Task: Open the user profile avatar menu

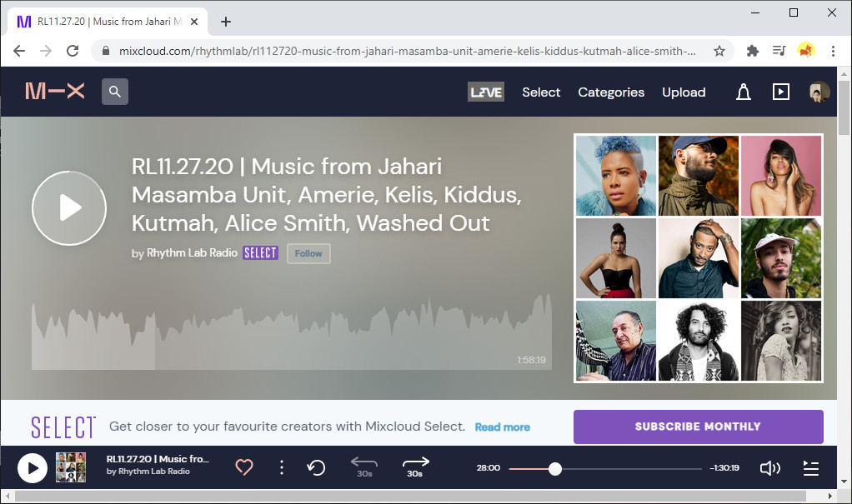Action: 819,92
